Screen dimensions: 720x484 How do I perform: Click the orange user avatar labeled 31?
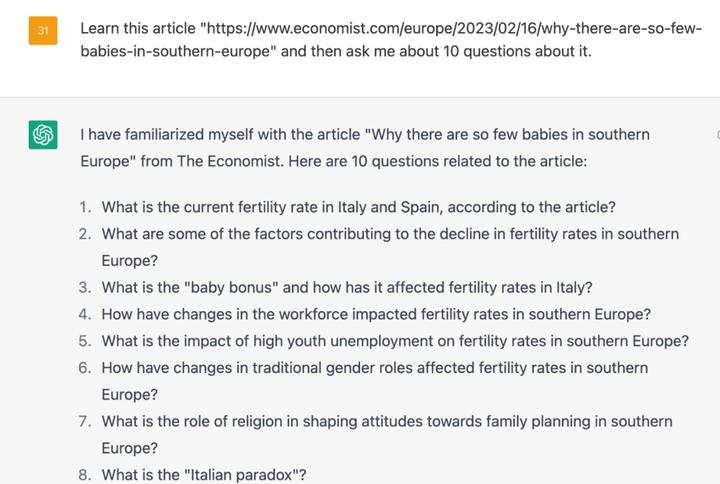click(x=42, y=31)
